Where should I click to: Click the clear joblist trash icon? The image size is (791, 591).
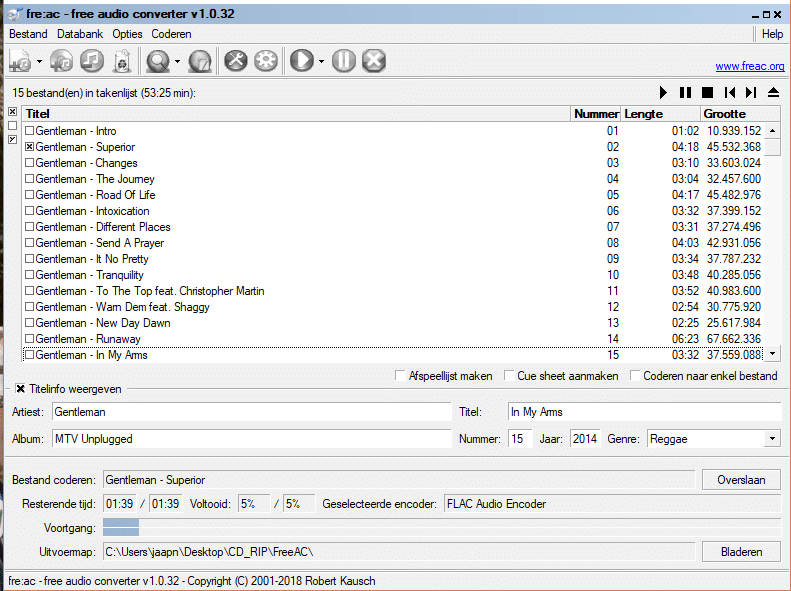tap(122, 61)
